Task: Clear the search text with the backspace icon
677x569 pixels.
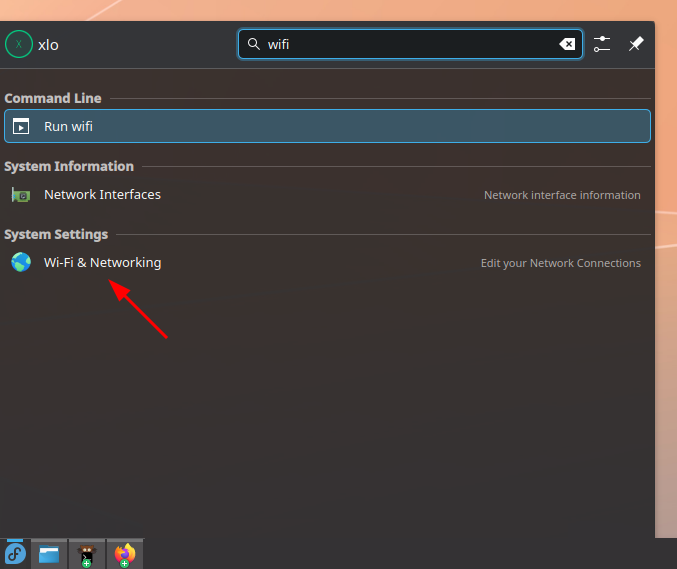Action: [x=567, y=44]
